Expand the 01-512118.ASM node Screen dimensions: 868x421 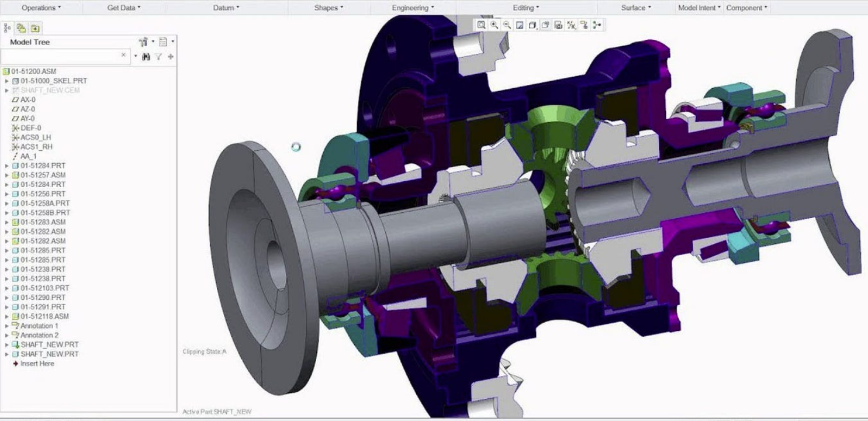click(7, 316)
